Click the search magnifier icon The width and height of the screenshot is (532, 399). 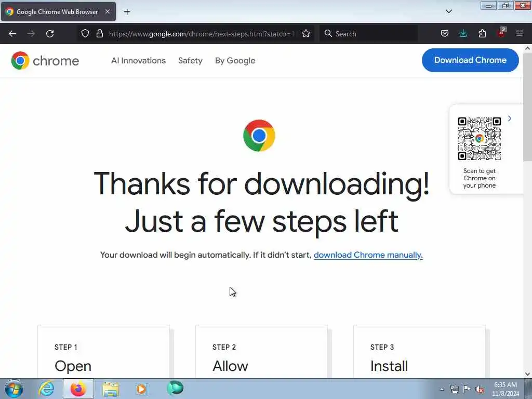(x=328, y=34)
